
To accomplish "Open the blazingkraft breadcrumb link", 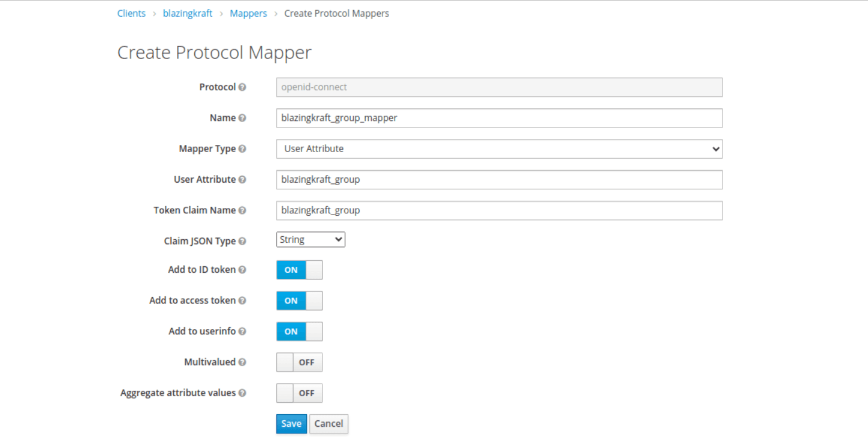I will [x=188, y=13].
